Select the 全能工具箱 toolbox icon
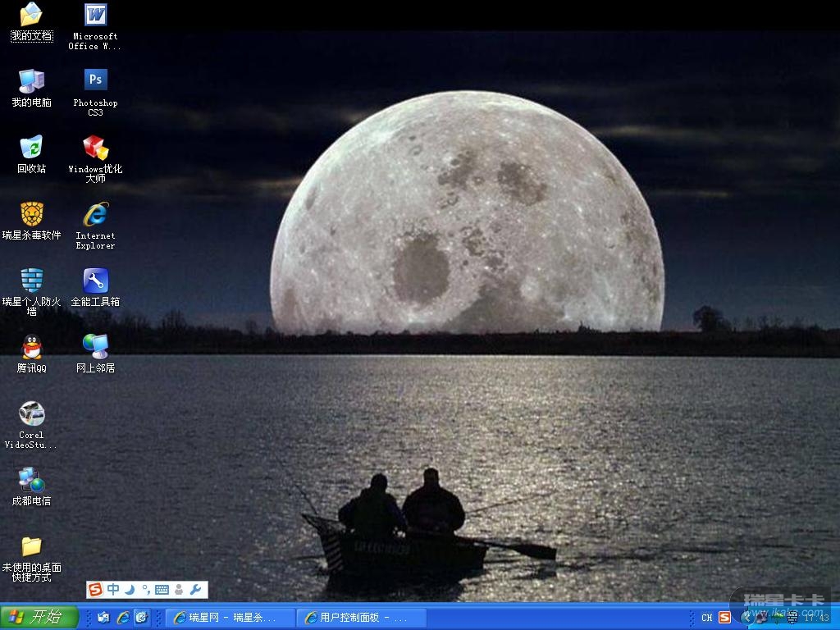Screen dimensions: 840x630 95,281
